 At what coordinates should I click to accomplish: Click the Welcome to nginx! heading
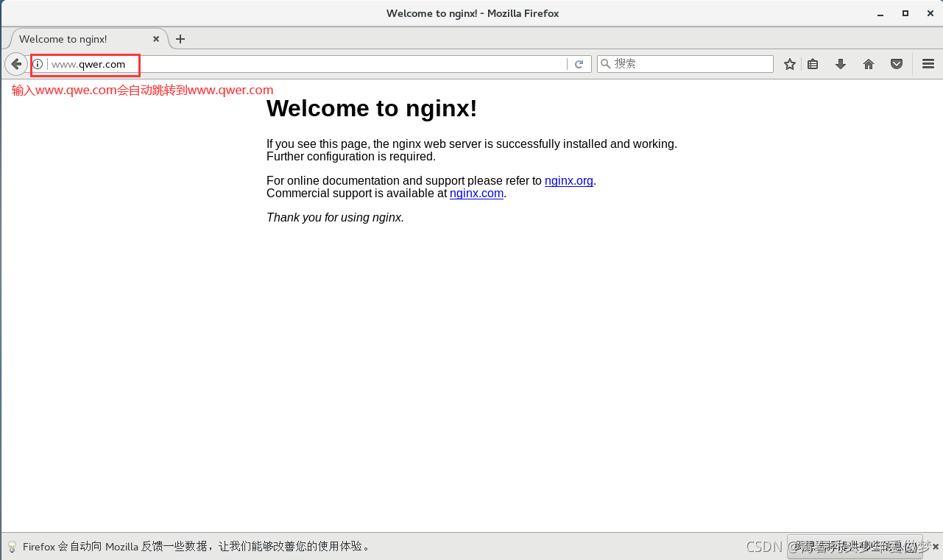point(372,108)
